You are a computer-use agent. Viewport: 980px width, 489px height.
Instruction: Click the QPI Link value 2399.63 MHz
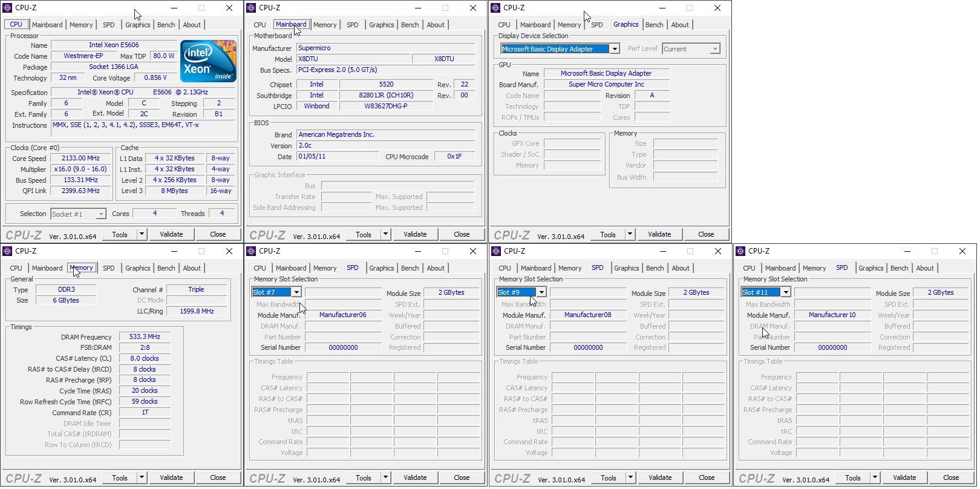coord(80,191)
